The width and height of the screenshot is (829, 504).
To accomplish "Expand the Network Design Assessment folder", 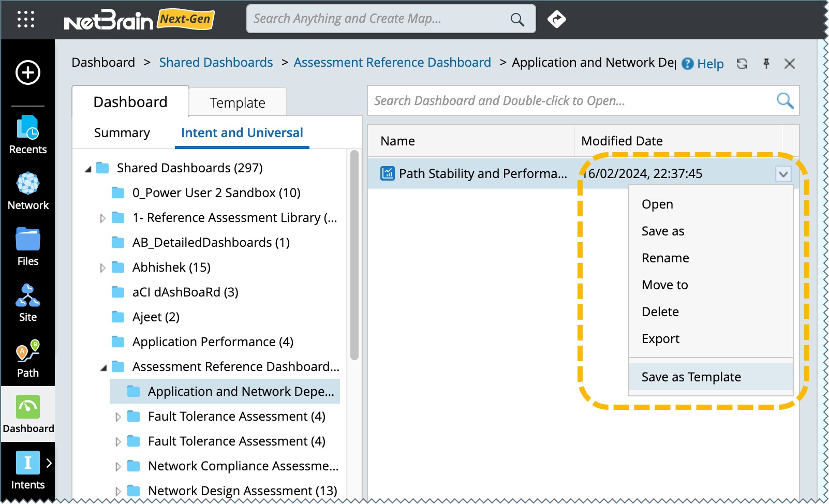I will 118,491.
